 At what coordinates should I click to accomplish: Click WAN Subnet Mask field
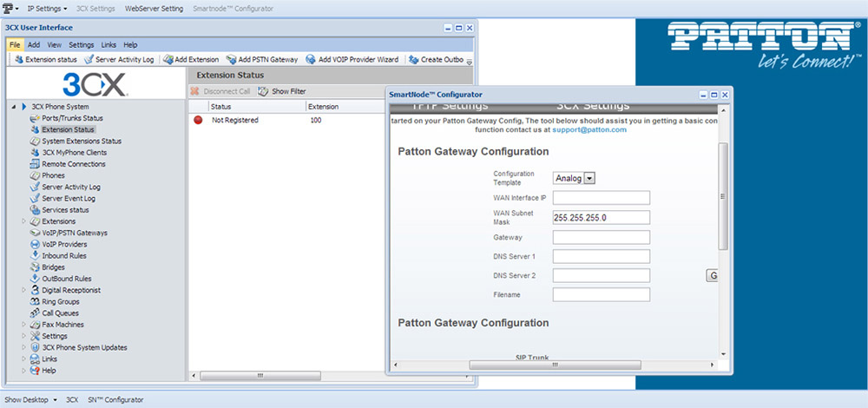(602, 218)
